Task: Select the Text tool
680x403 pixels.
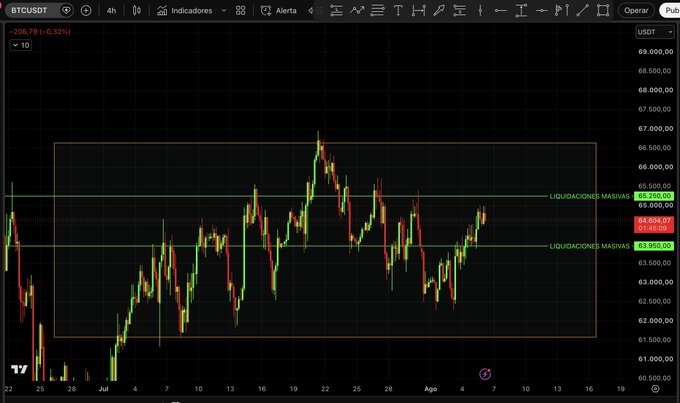Action: (x=398, y=10)
